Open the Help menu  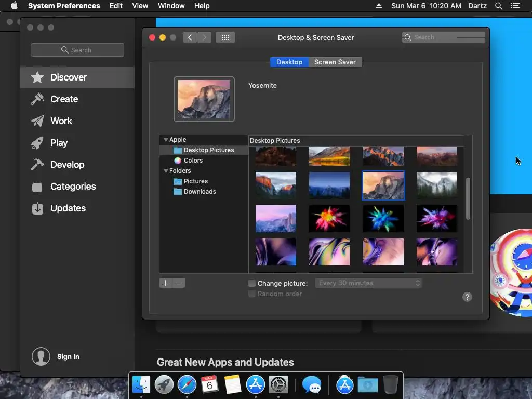pyautogui.click(x=202, y=6)
